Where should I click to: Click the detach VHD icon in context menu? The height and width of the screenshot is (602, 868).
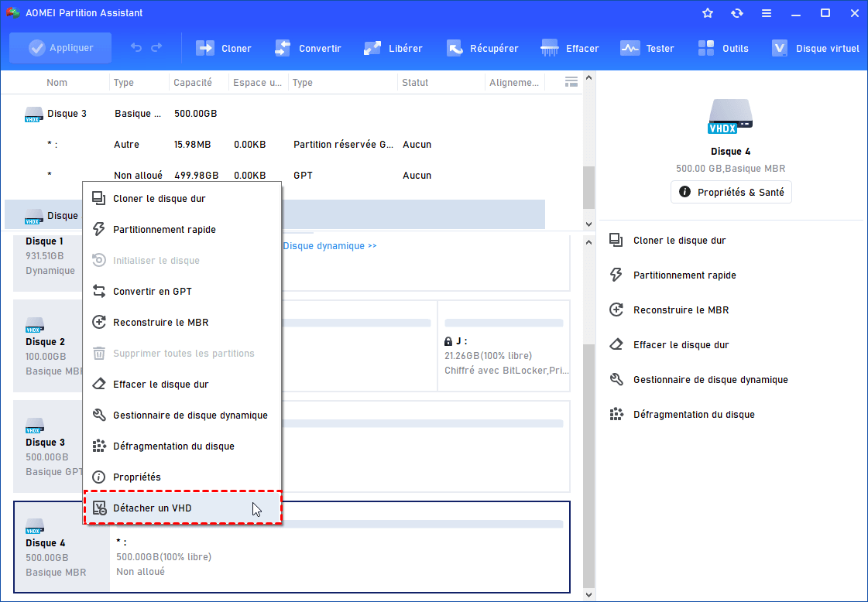tap(99, 508)
